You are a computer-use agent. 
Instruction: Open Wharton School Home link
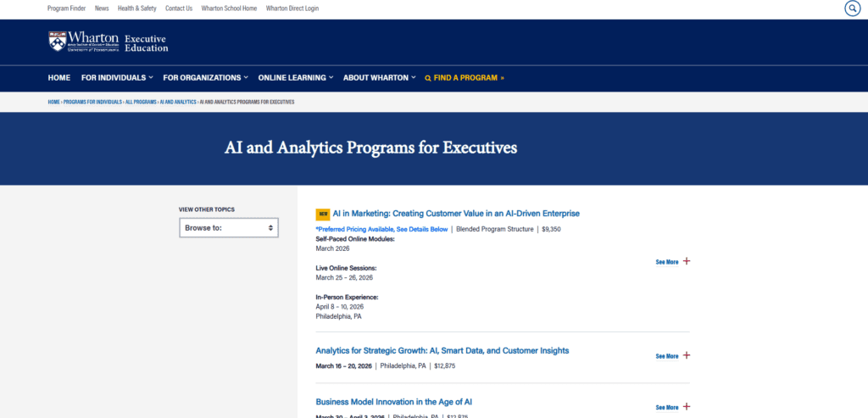tap(229, 8)
